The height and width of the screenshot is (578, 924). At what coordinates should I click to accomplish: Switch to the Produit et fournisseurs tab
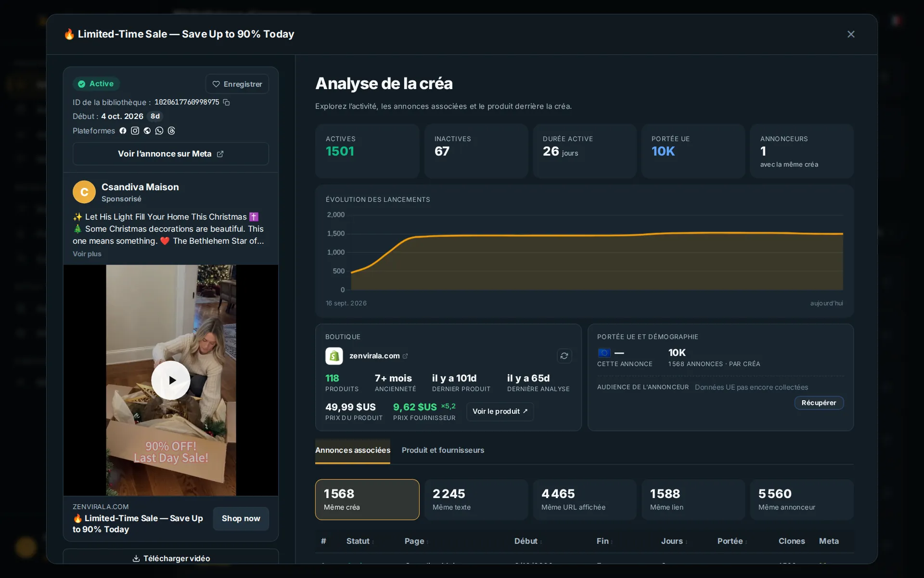443,450
